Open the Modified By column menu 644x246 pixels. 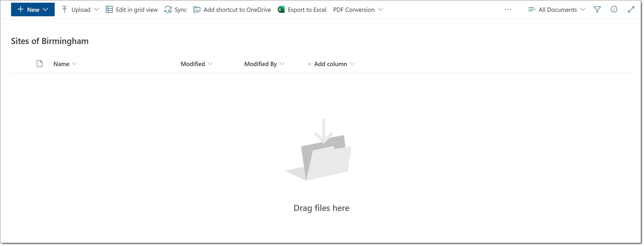click(x=264, y=64)
